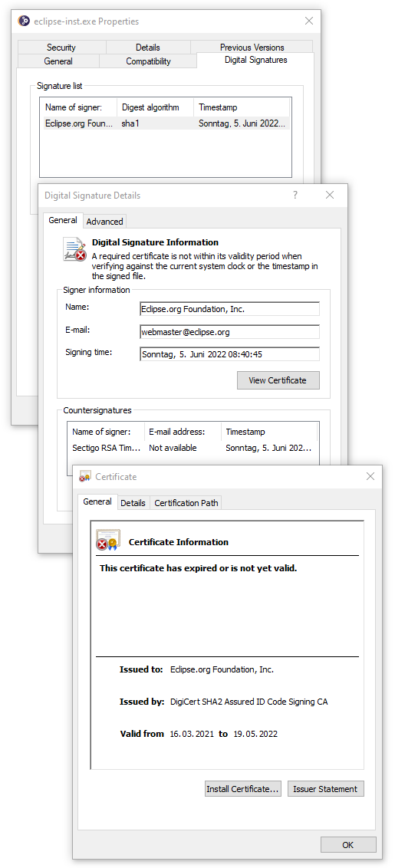Click 'Sonntag, 5. Juni 2022...' timestamp in Signature list
This screenshot has height=868, width=395.
click(243, 123)
